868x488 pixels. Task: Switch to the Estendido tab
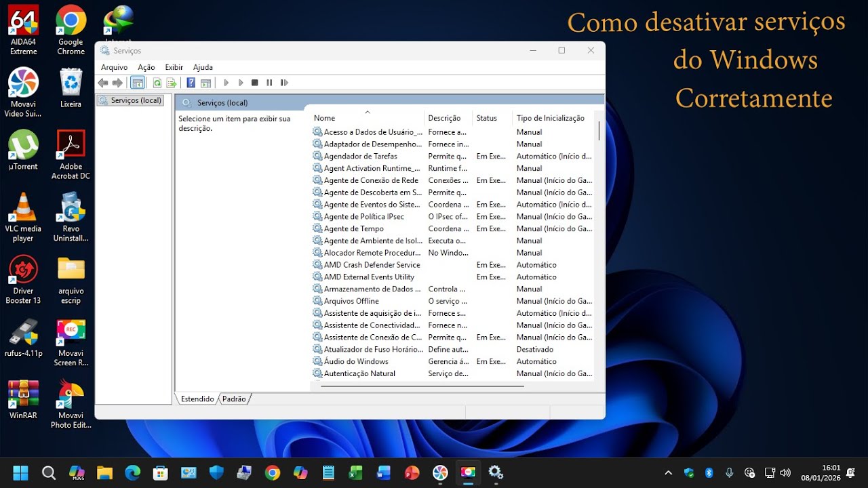click(x=197, y=399)
